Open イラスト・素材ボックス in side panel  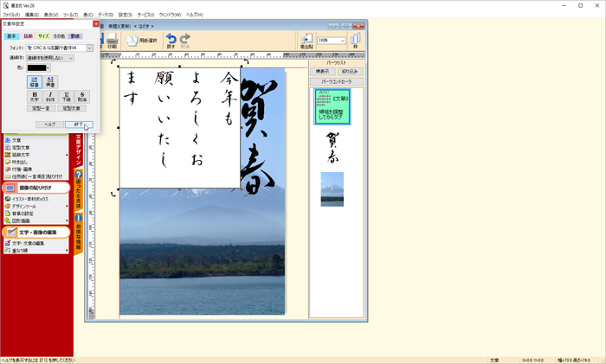36,199
